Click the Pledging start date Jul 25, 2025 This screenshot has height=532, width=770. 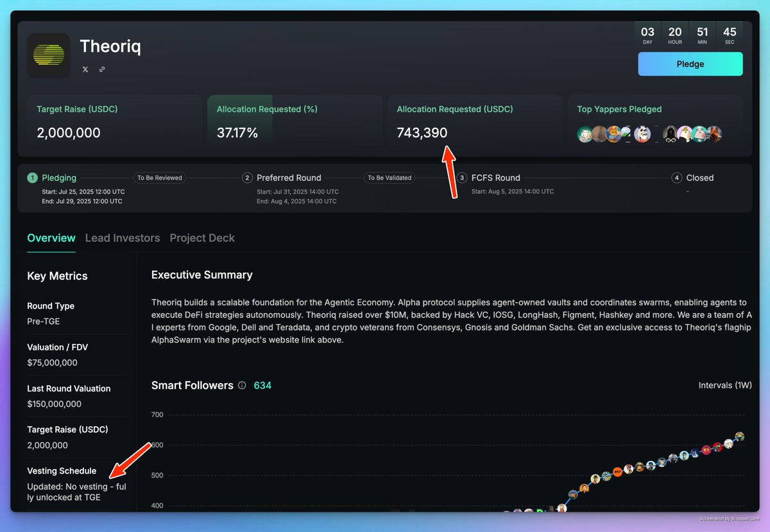point(83,192)
